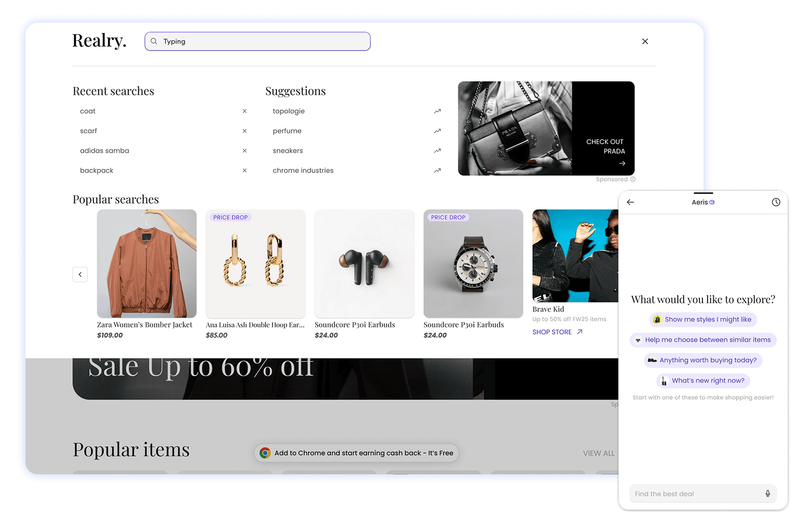This screenshot has height=523, width=812.
Task: Close the search overlay with X
Action: 645,42
